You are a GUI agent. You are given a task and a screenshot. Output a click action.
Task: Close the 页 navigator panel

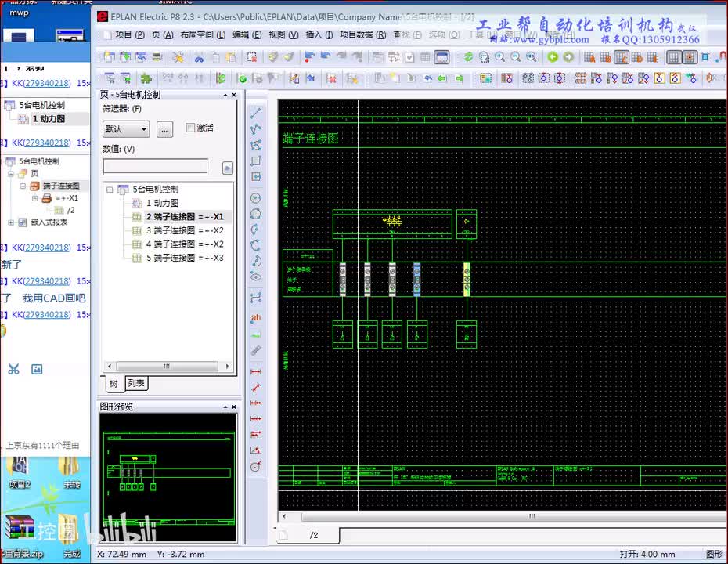coord(234,95)
